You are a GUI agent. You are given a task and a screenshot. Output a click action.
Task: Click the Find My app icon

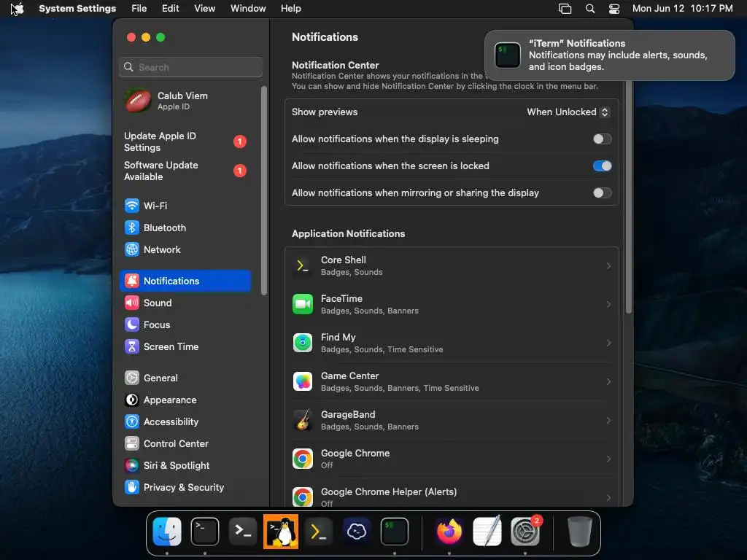tap(303, 343)
